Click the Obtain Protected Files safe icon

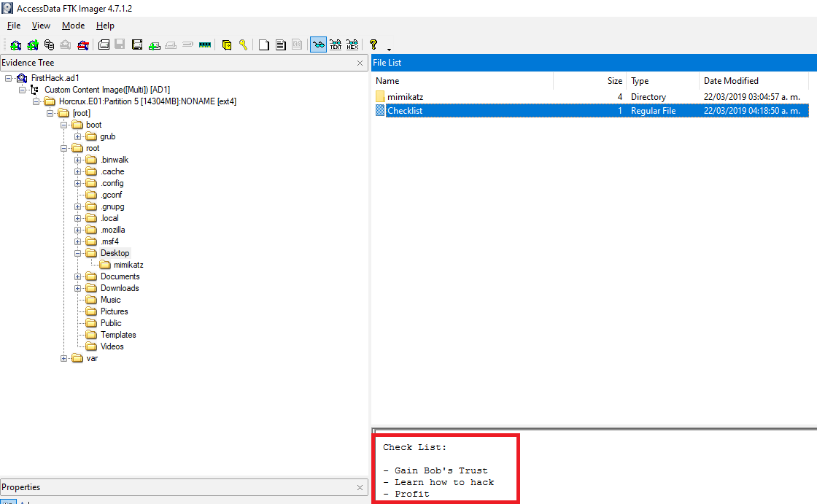(227, 44)
